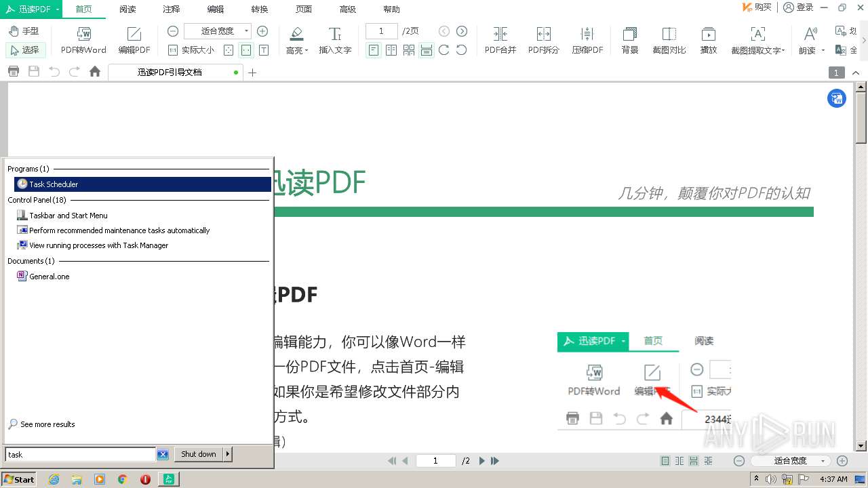Switch to the 首页 tab
The width and height of the screenshot is (868, 488).
pos(84,9)
